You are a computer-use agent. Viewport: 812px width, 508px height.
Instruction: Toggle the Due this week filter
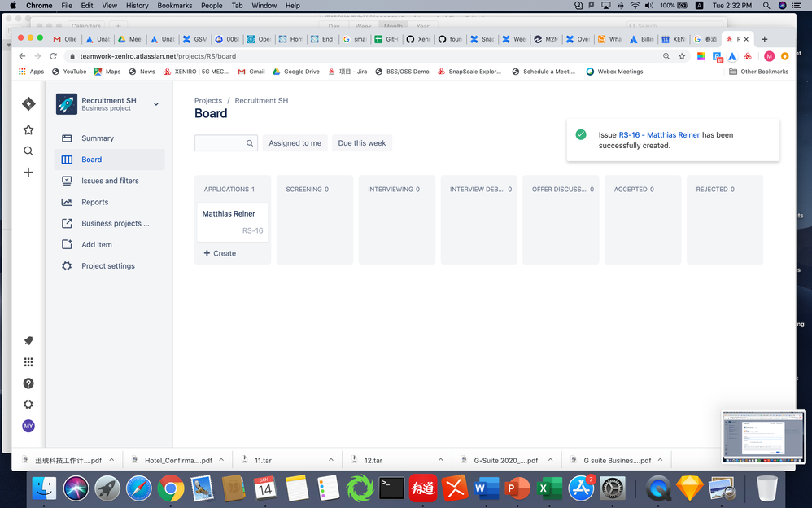coord(361,142)
